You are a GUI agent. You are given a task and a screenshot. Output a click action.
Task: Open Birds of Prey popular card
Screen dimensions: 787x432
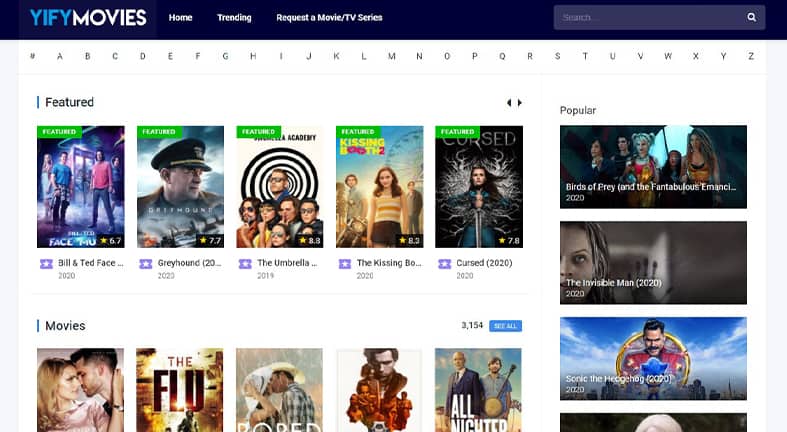[x=653, y=167]
